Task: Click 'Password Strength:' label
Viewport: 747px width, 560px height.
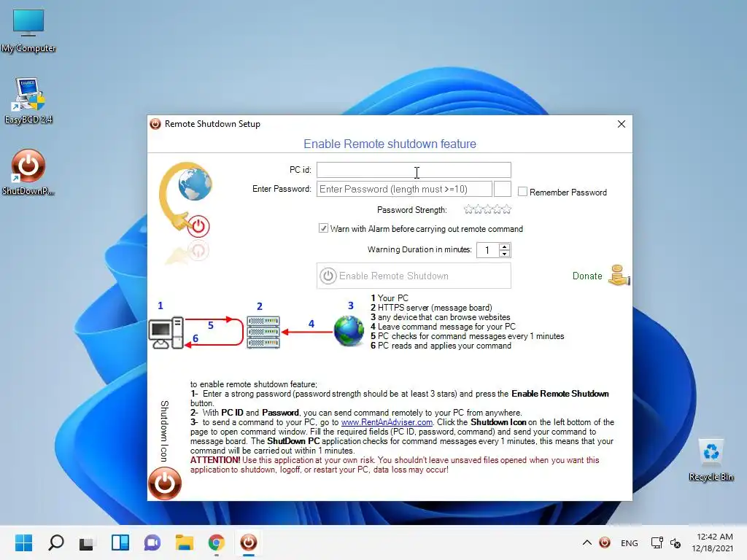Action: pos(412,210)
